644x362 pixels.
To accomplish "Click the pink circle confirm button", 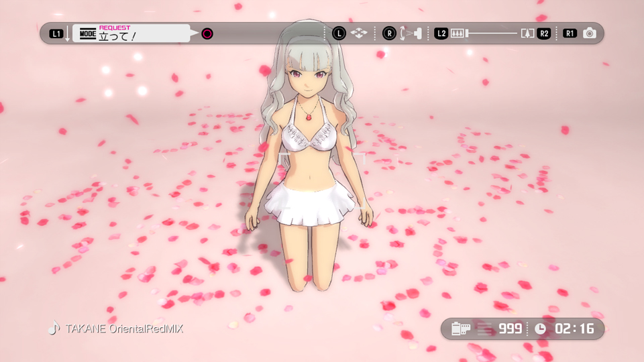I will click(207, 34).
